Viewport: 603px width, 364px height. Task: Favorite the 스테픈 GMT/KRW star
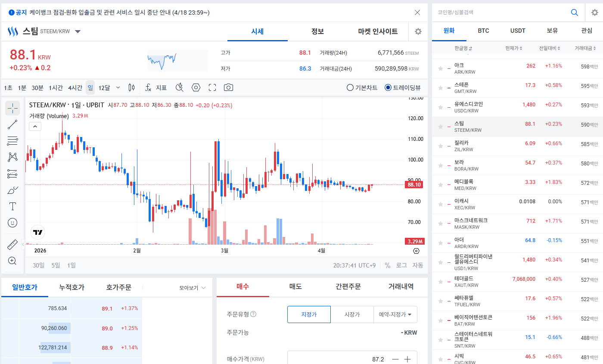(x=440, y=88)
